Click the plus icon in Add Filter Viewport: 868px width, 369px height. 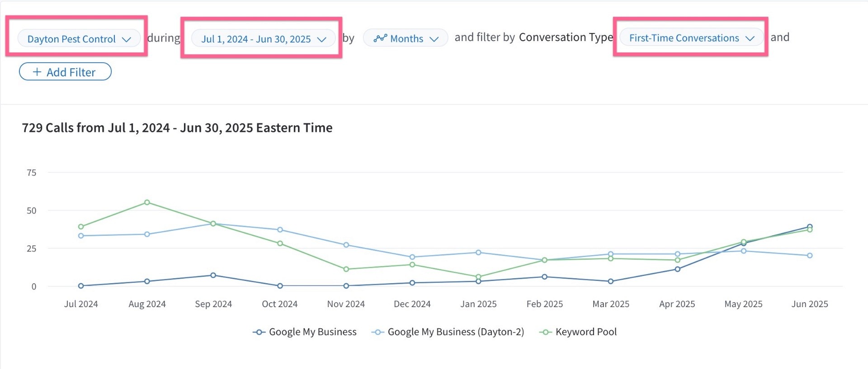coord(37,72)
